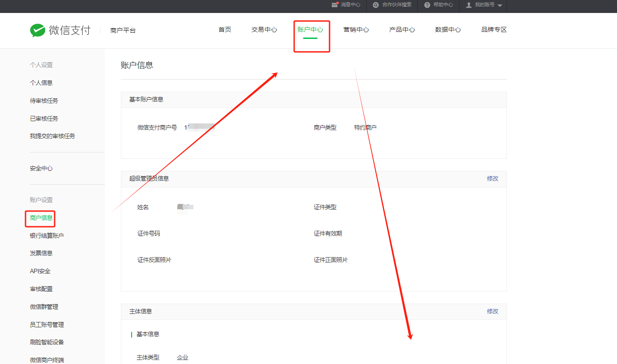Viewport: 617px width, 364px height.
Task: Open 个人信息 in the sidebar
Action: tap(41, 83)
